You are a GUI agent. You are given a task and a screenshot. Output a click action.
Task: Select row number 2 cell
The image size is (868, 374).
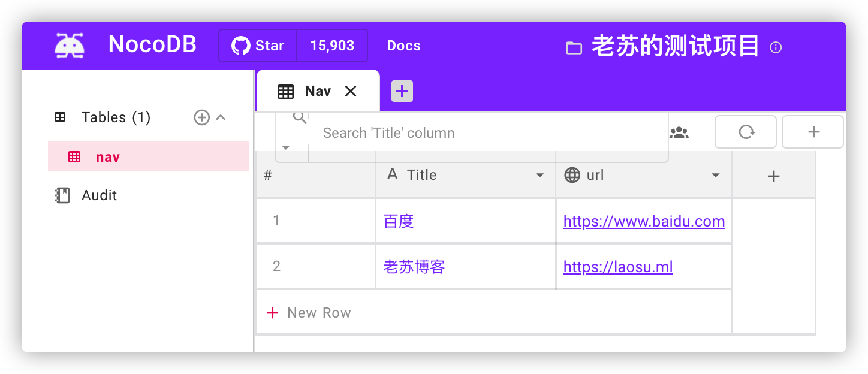click(316, 266)
